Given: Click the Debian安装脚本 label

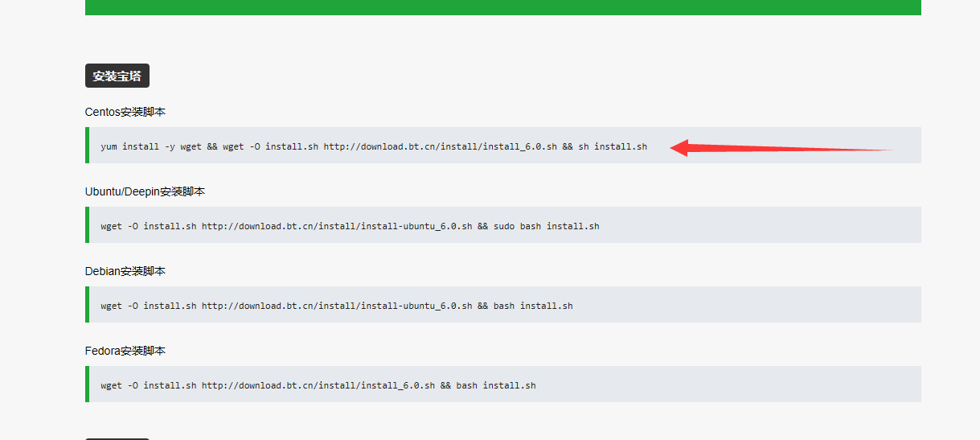Looking at the screenshot, I should (x=125, y=271).
